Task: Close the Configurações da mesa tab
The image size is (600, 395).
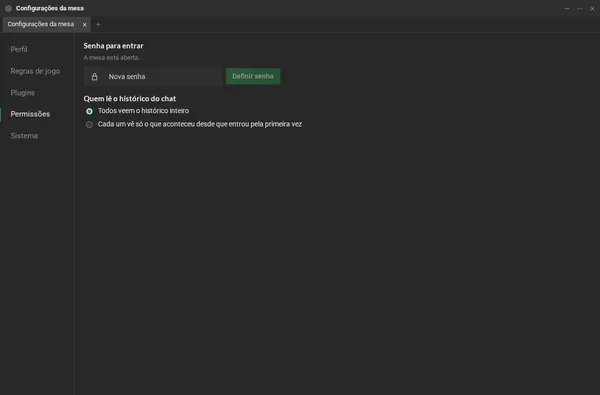Action: [x=85, y=24]
